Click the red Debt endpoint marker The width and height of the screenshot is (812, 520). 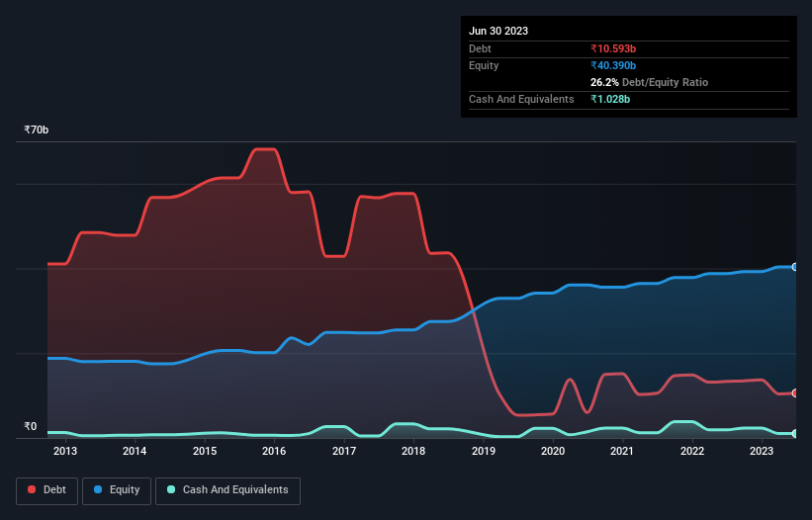(x=795, y=393)
